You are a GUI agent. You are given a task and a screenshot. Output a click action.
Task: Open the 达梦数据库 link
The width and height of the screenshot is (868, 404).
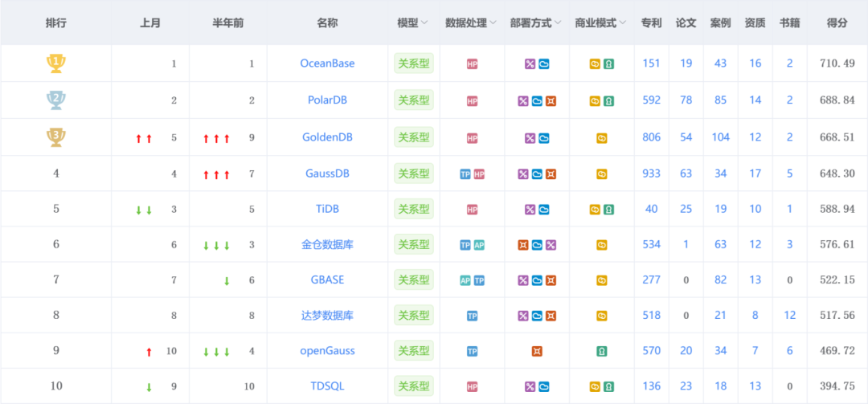click(x=327, y=316)
